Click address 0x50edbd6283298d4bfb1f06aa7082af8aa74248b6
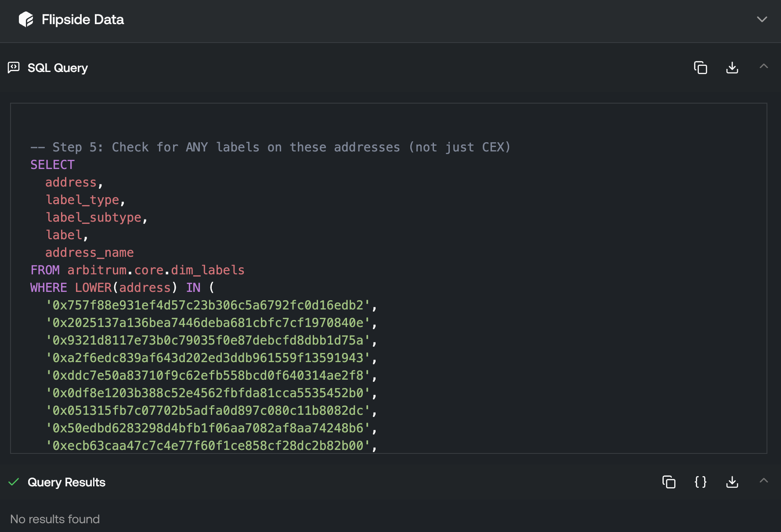The width and height of the screenshot is (781, 532). [208, 428]
